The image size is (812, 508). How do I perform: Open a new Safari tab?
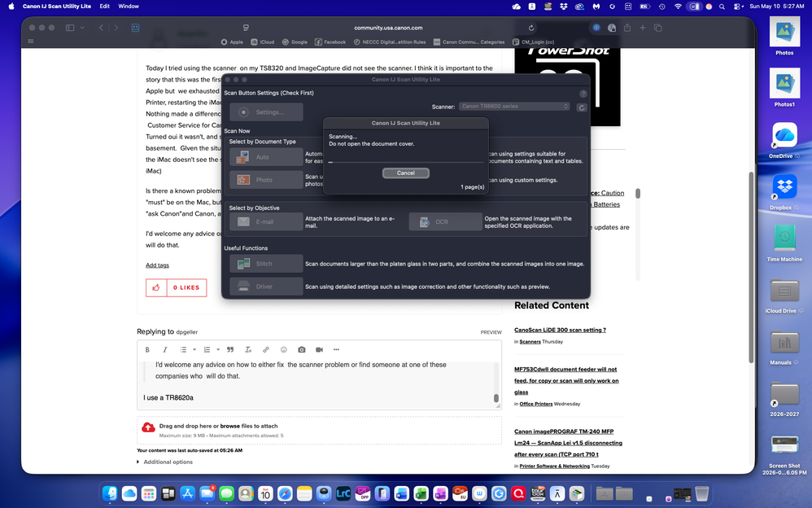pos(643,28)
